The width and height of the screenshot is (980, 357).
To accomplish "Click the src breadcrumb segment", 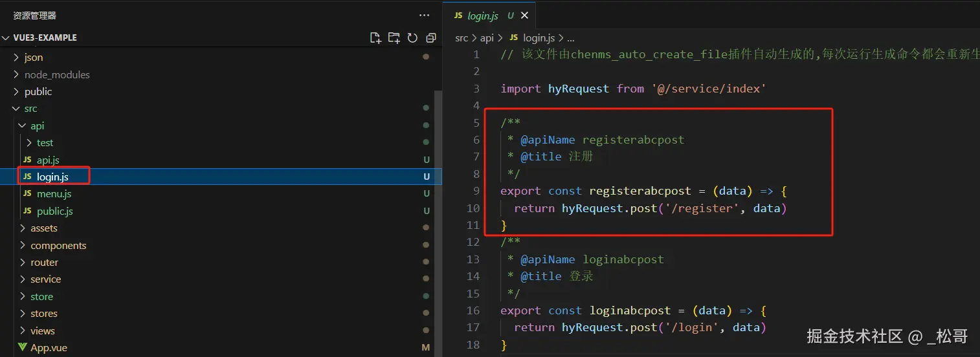I will [x=462, y=38].
